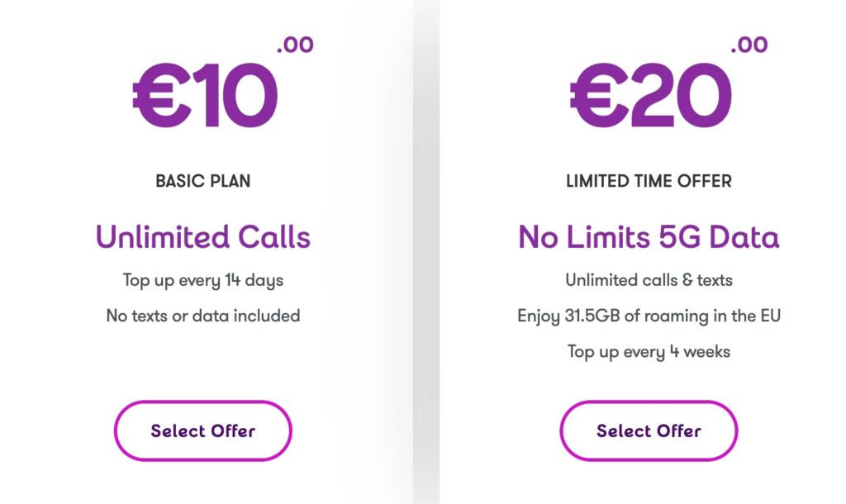This screenshot has height=504, width=846.
Task: Click the 'Unlimited calls & texts' line
Action: pos(649,280)
